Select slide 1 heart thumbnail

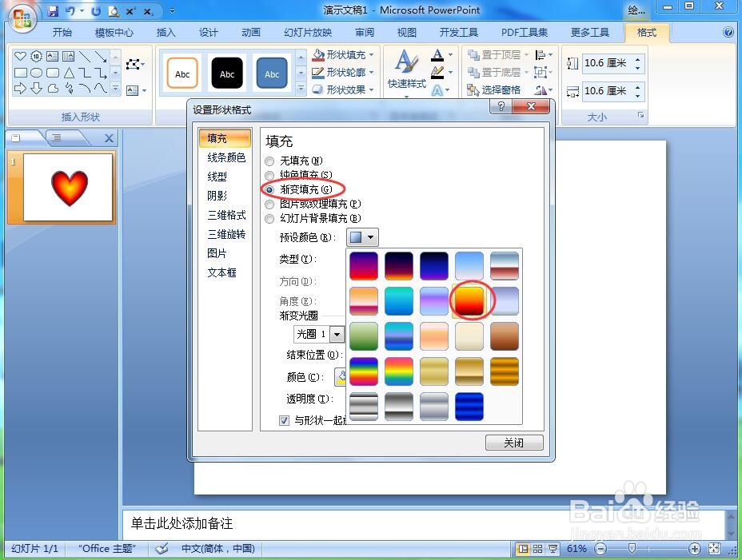point(68,187)
